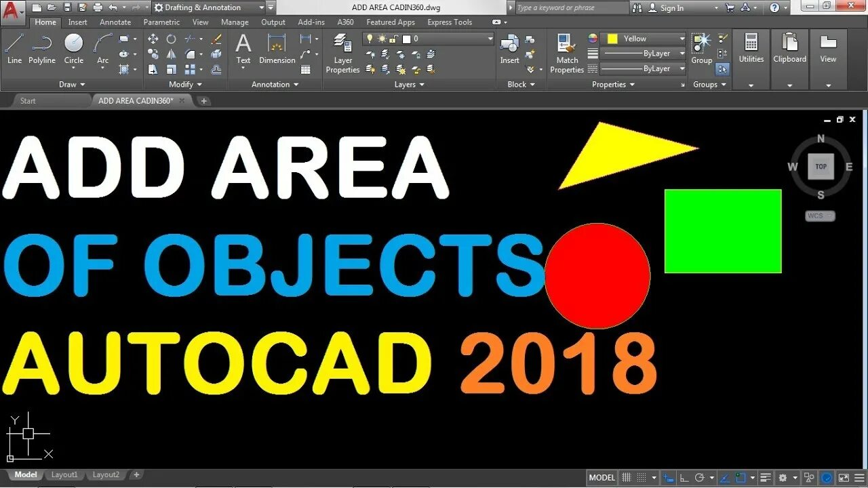Activate the Move tool in Modify panel
Screen dimensions: 868x488
[153, 39]
